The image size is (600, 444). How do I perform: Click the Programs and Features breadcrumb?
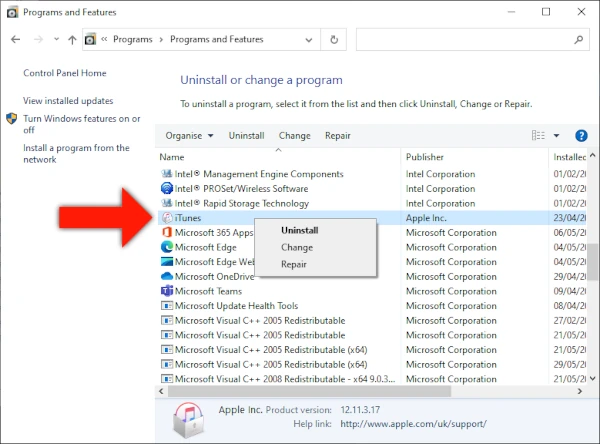click(x=217, y=39)
